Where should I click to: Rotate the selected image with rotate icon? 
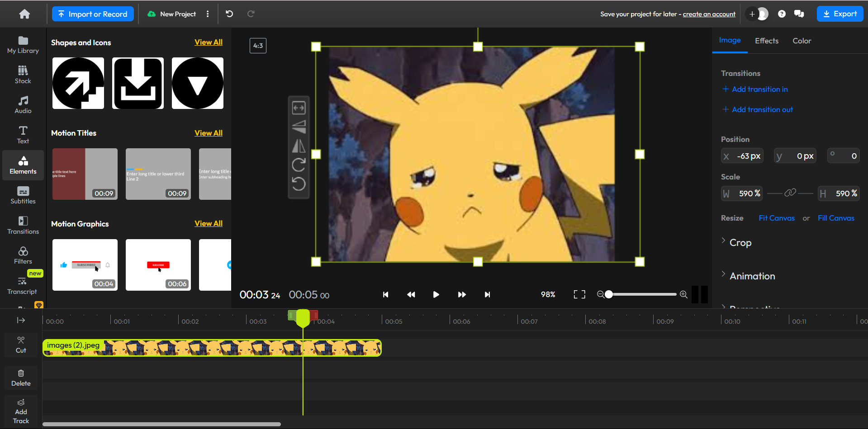pyautogui.click(x=299, y=165)
